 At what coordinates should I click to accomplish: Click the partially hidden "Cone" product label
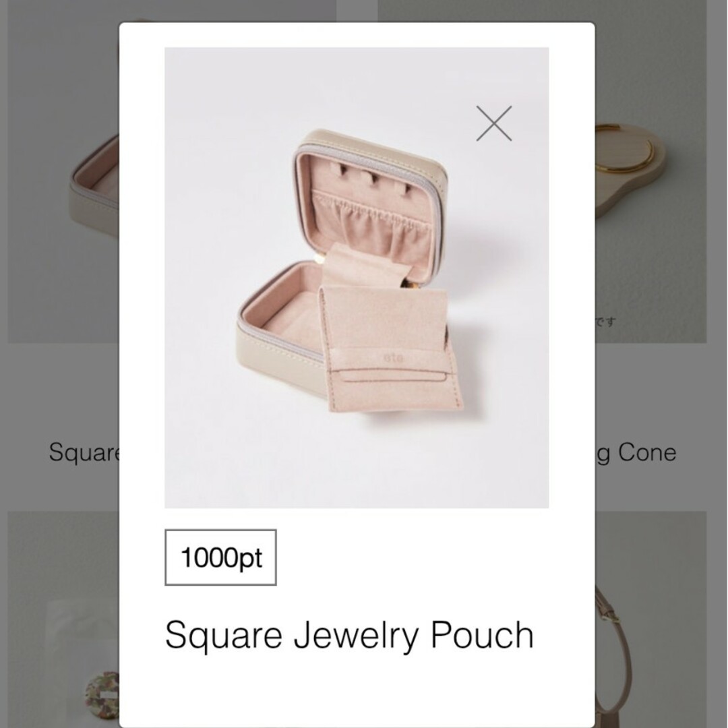click(x=646, y=452)
